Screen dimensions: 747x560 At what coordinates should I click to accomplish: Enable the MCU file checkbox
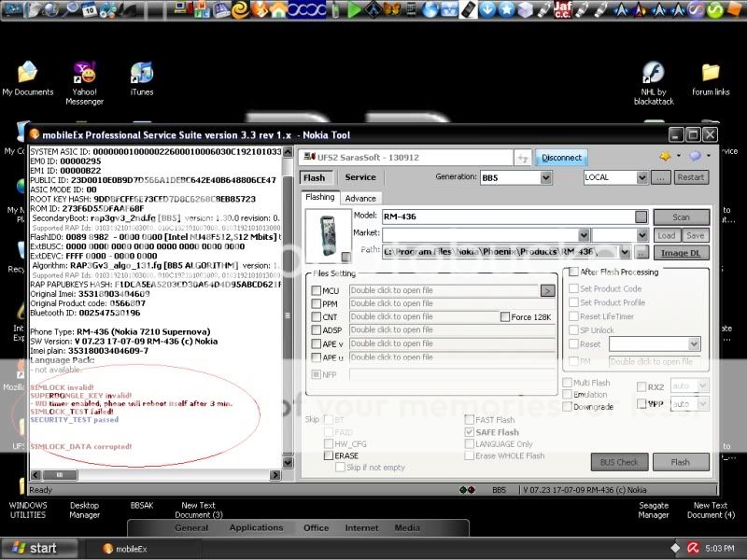pyautogui.click(x=316, y=290)
